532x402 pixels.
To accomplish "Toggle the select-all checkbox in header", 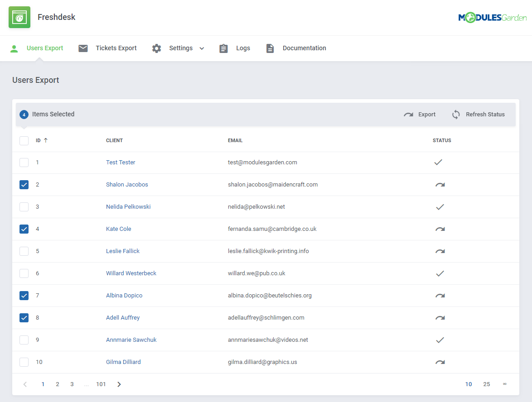I will click(x=24, y=140).
